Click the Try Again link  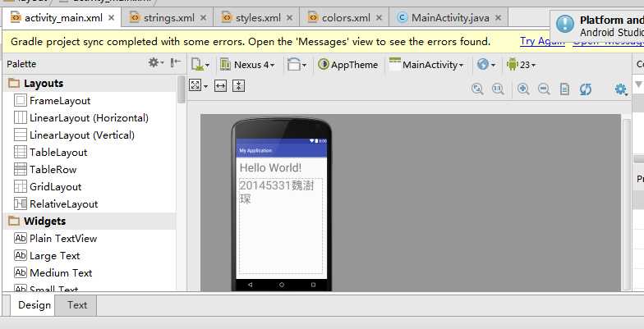click(542, 41)
